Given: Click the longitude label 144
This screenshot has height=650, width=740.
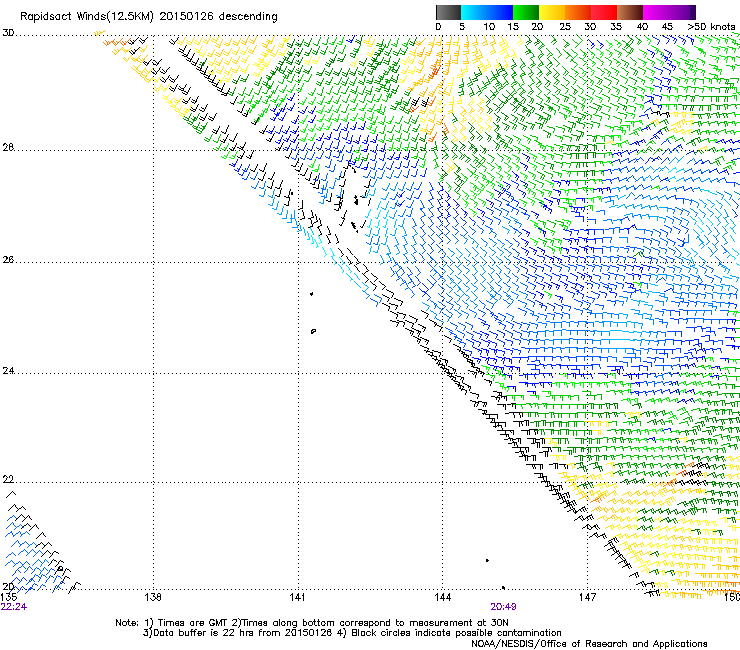Looking at the screenshot, I should click(x=443, y=597).
